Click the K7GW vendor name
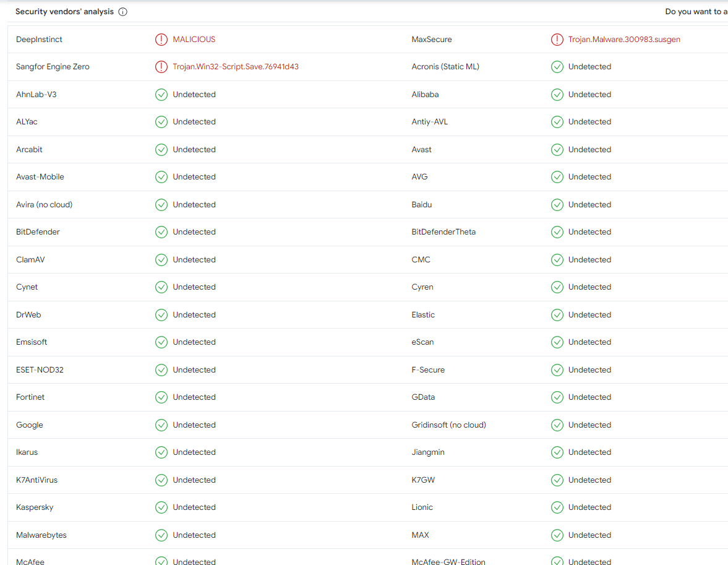Image resolution: width=728 pixels, height=565 pixels. click(x=423, y=480)
